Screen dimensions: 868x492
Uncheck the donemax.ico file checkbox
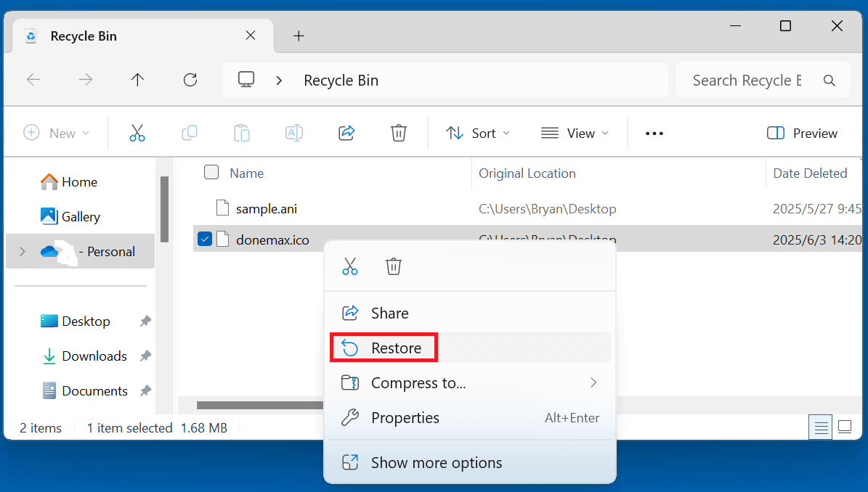point(205,239)
